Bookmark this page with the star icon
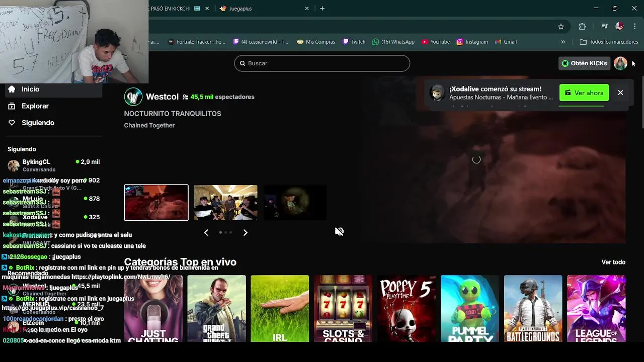Viewport: 644px width, 362px height. (x=561, y=27)
